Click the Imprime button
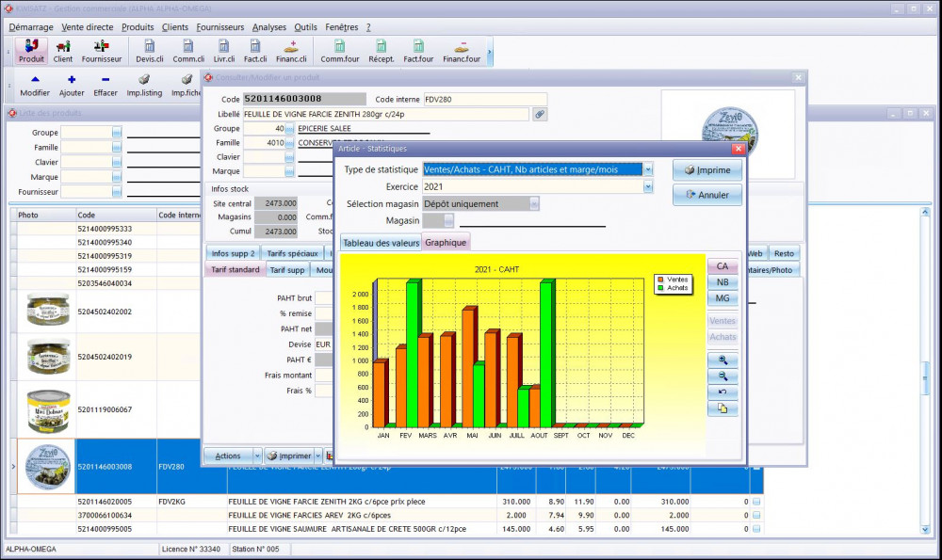The height and width of the screenshot is (560, 942). tap(706, 170)
